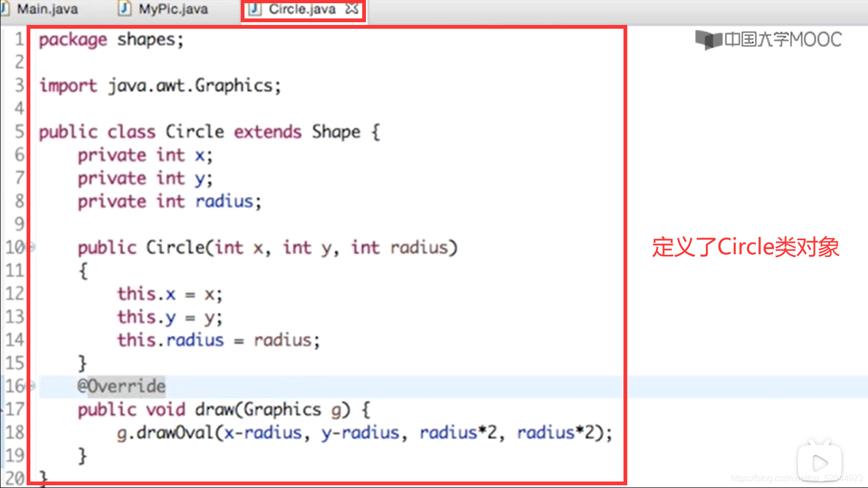The height and width of the screenshot is (488, 868).
Task: Collapse the draw method fold marker at line 16
Action: tap(32, 386)
